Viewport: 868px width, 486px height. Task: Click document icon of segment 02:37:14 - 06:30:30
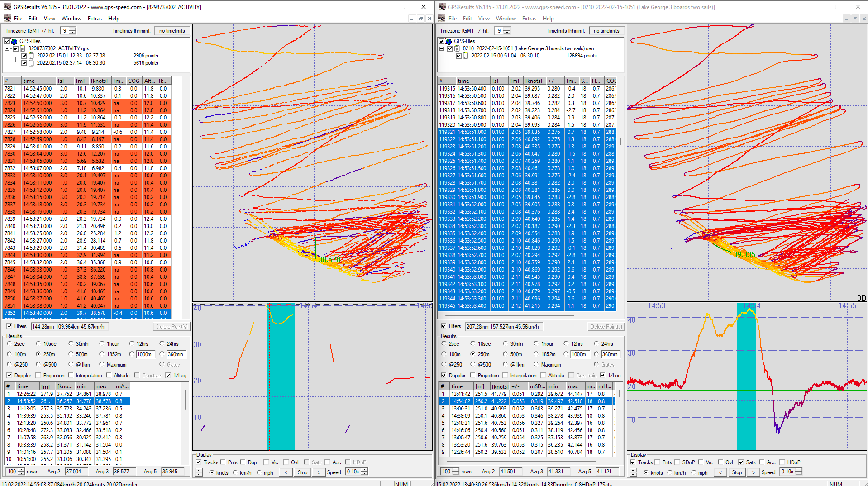31,63
